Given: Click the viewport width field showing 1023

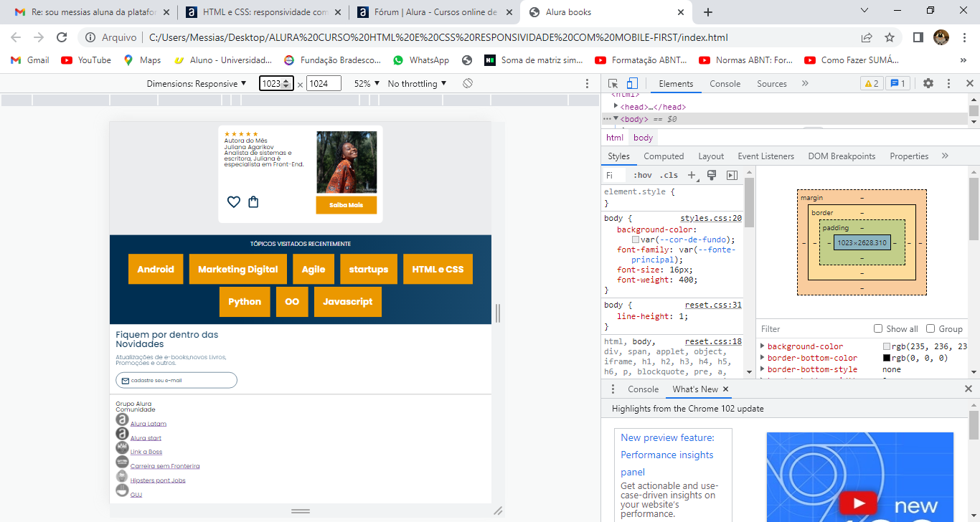Looking at the screenshot, I should (x=276, y=84).
